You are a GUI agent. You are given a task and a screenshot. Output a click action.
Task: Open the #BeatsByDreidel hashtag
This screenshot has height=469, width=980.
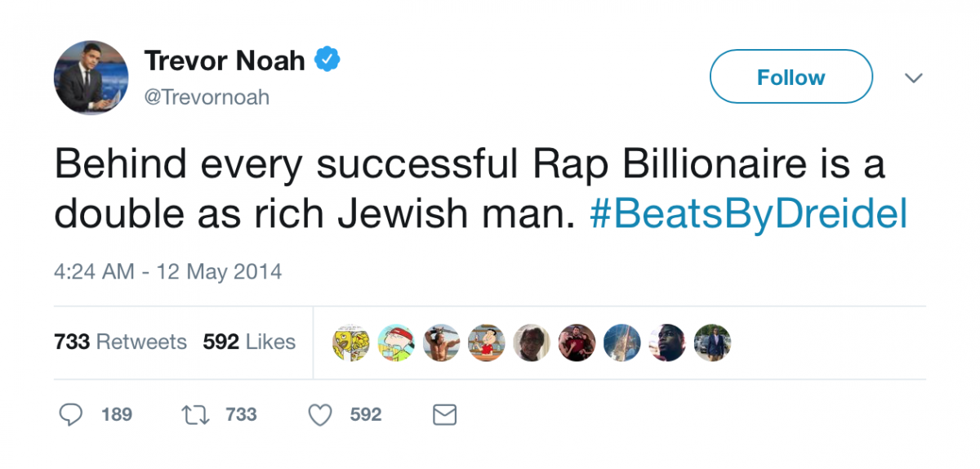coord(748,215)
